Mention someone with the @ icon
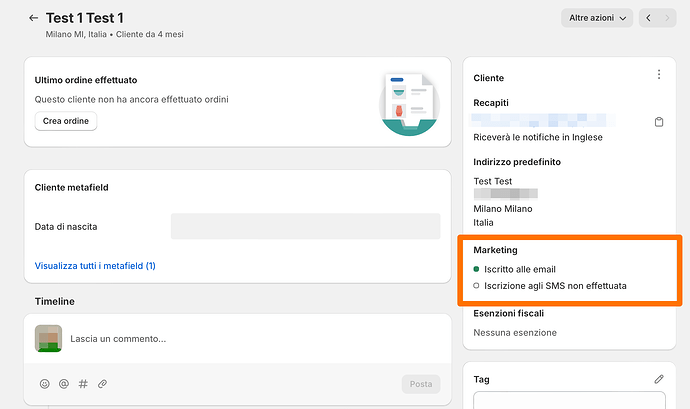The image size is (690, 409). [x=64, y=383]
